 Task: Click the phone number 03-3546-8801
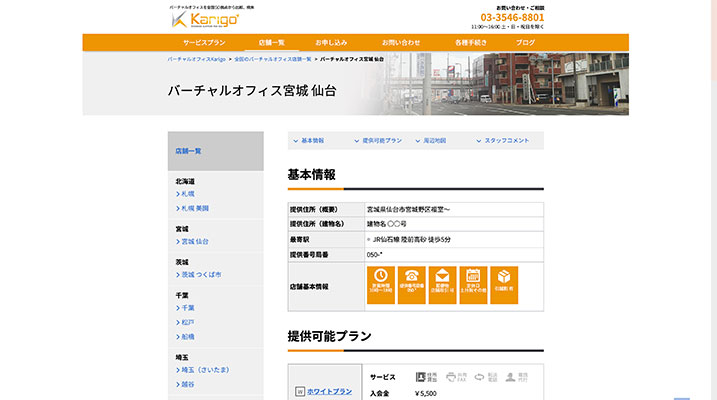(512, 17)
